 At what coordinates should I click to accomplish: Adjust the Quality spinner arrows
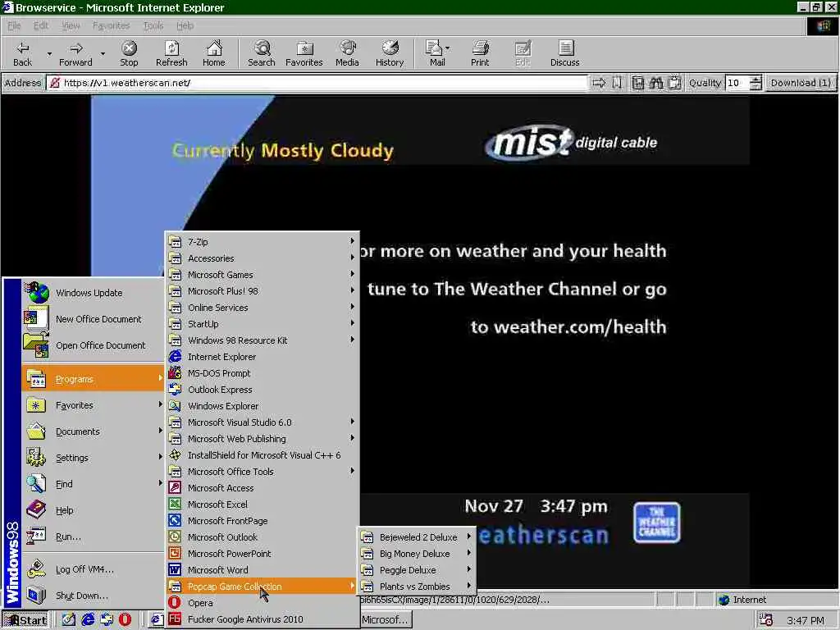[756, 83]
